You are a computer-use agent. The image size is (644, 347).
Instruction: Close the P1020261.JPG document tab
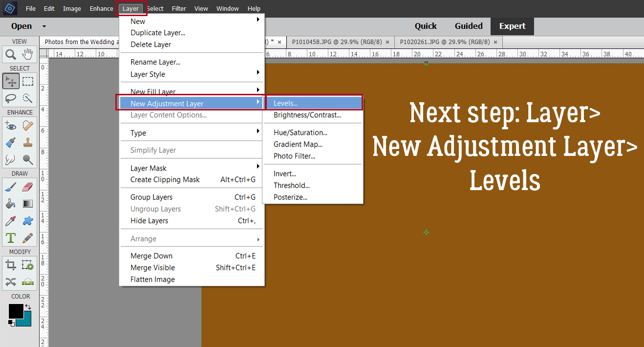[x=495, y=43]
